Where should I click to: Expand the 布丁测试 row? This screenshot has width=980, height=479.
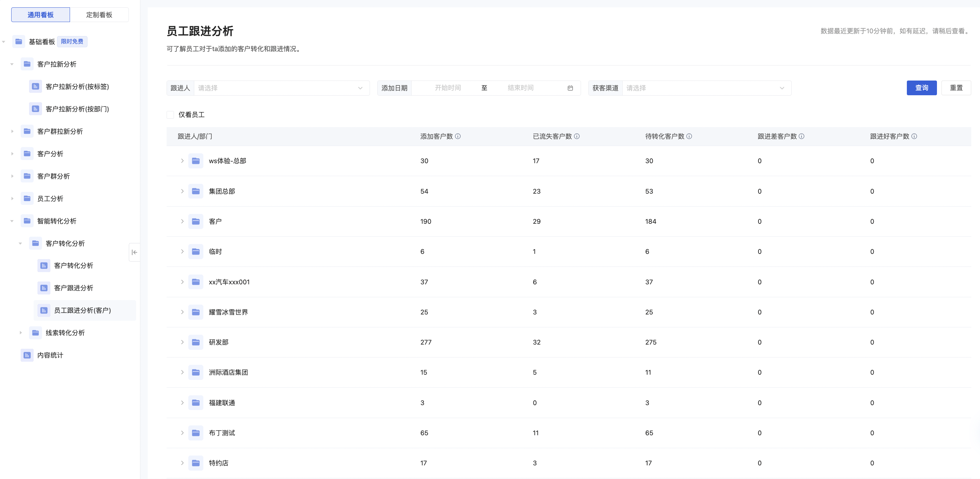click(182, 432)
